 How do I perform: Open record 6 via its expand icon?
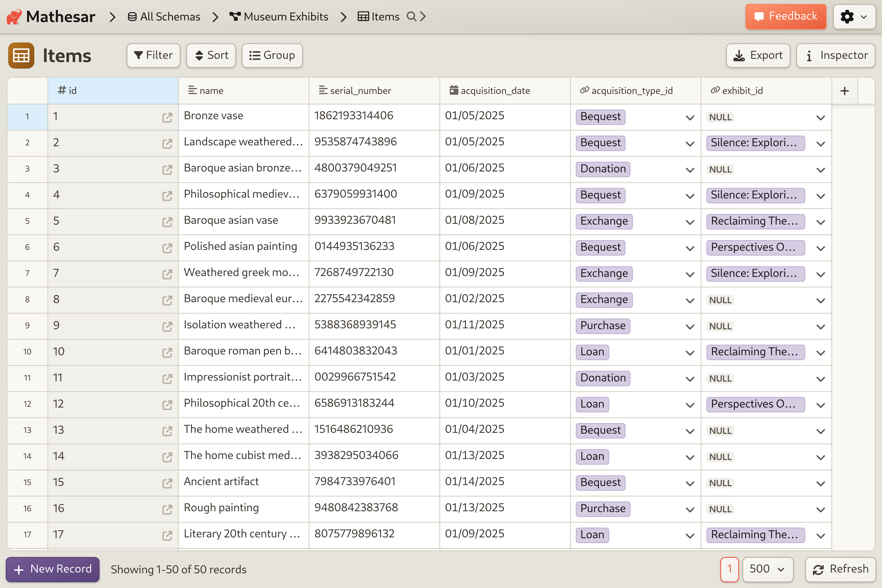[167, 248]
